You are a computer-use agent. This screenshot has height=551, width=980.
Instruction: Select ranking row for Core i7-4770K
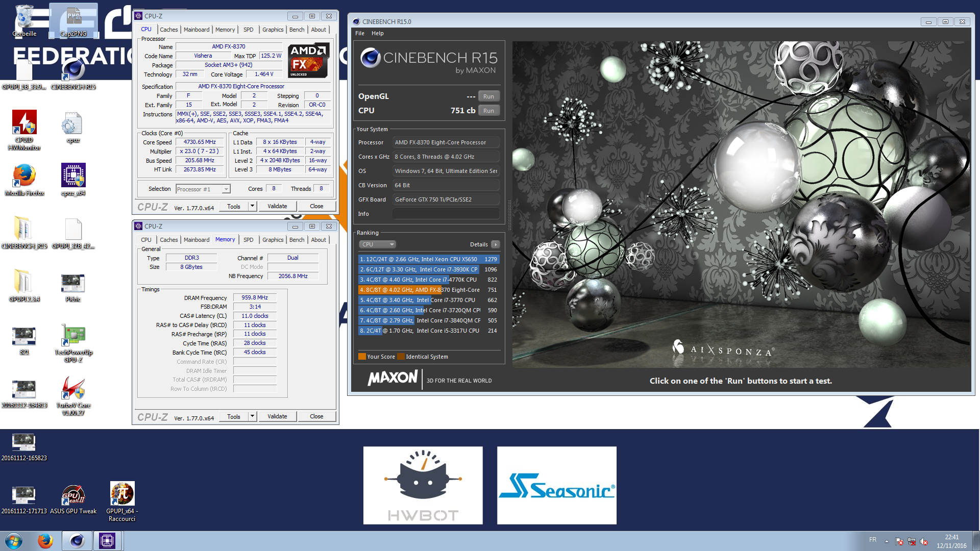tap(429, 280)
